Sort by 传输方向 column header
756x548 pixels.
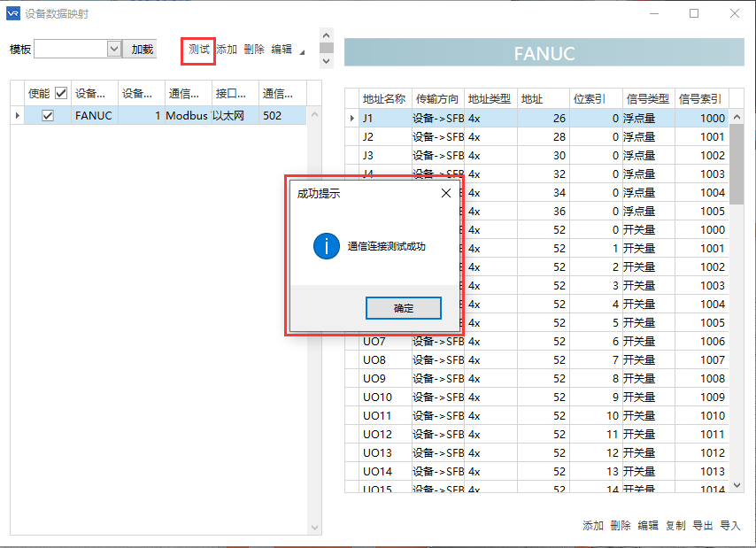tap(437, 99)
